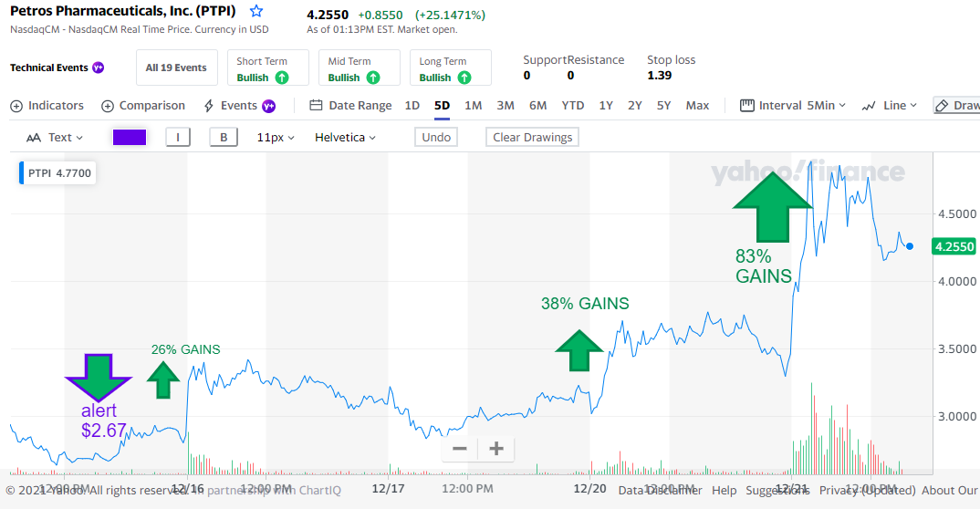Add PTPI to watchlist star icon
The height and width of the screenshot is (509, 980).
(x=256, y=11)
